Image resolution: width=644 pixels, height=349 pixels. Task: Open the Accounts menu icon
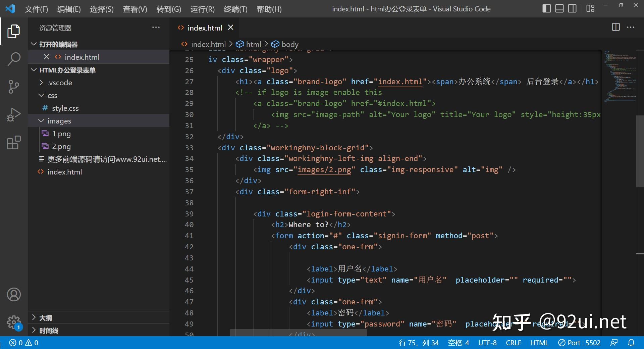(x=14, y=295)
